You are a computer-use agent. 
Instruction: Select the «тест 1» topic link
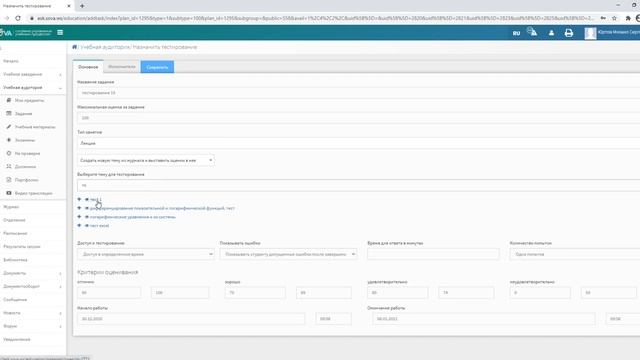(96, 200)
